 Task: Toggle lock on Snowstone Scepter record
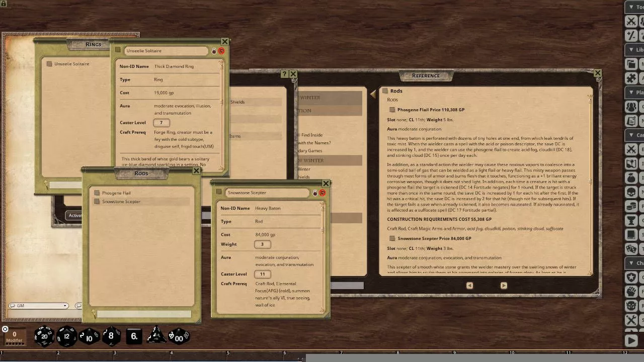(315, 193)
